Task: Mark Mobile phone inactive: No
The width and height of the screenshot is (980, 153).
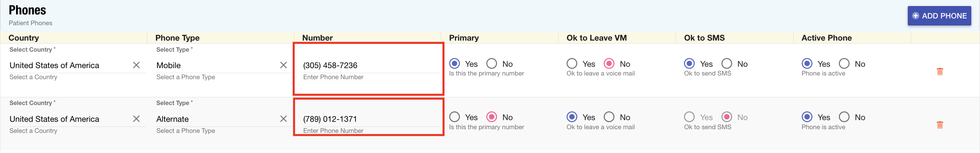Action: point(844,63)
